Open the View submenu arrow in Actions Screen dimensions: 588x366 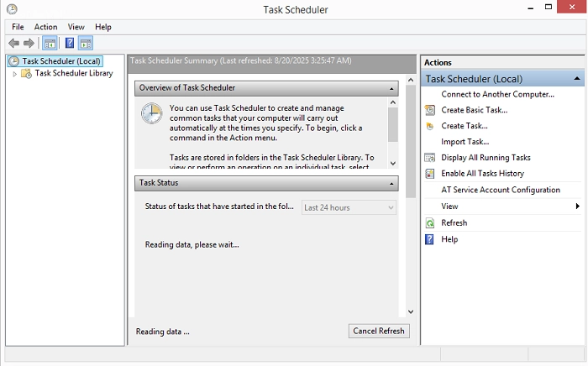[x=578, y=206]
